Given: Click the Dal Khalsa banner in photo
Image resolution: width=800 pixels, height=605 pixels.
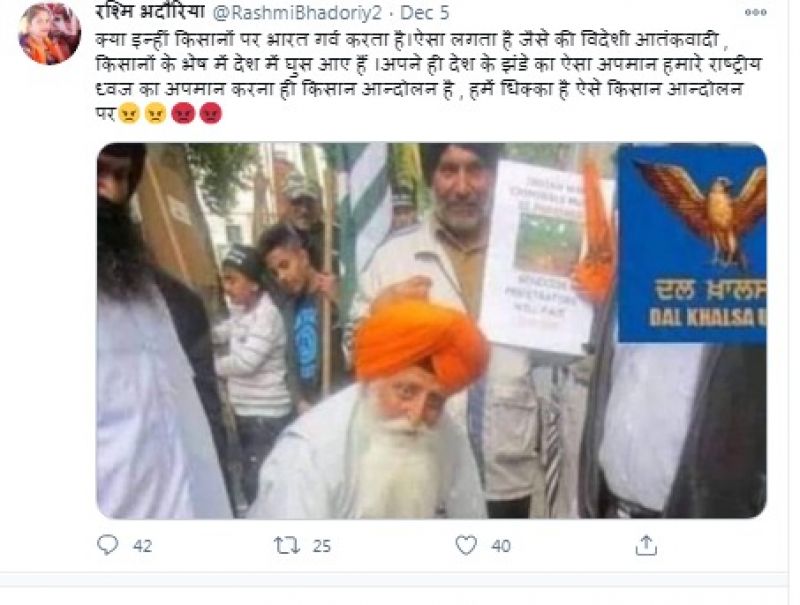Looking at the screenshot, I should click(692, 244).
